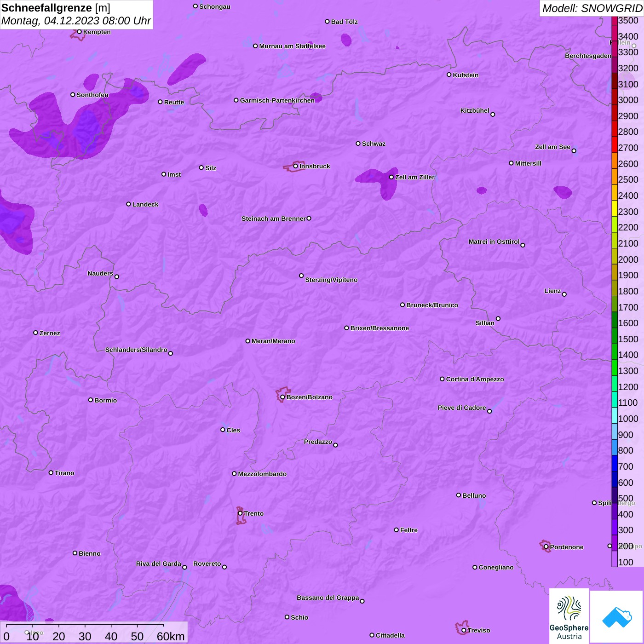Click the 'Reutte' label
This screenshot has height=644, width=644.
click(174, 102)
